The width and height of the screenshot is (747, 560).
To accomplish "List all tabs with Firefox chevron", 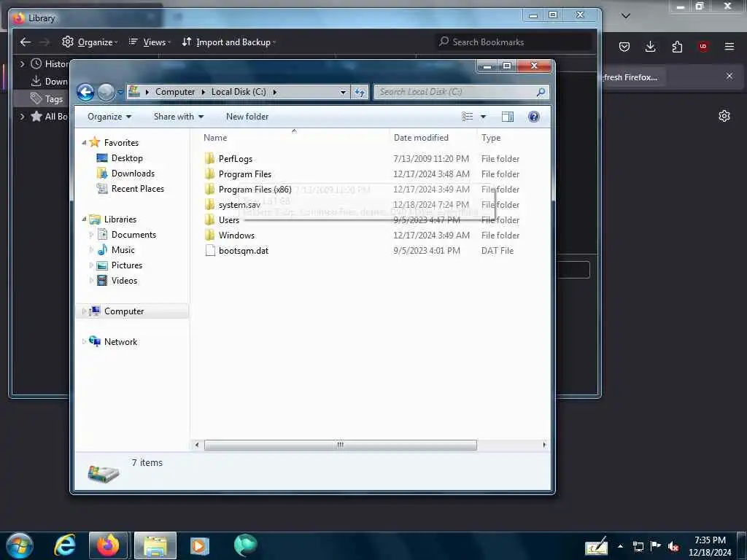I will 626,16.
